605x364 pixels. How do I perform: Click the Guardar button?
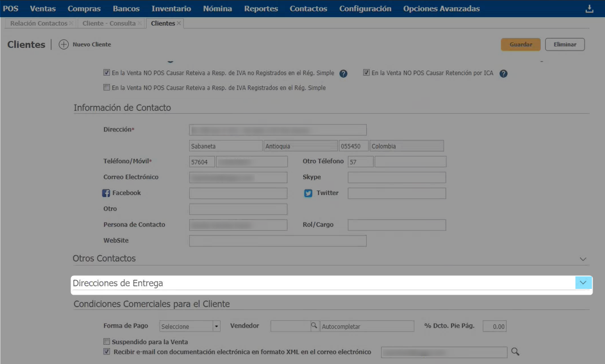[520, 44]
